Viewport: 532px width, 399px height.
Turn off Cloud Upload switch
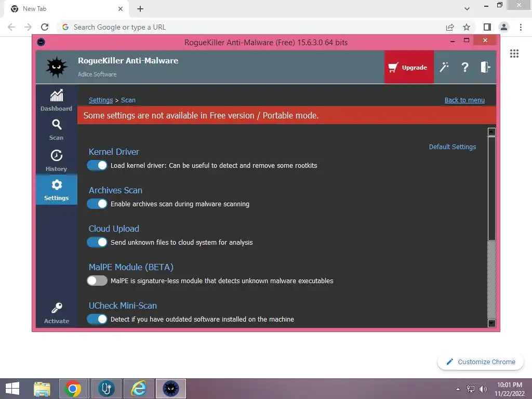coord(97,242)
